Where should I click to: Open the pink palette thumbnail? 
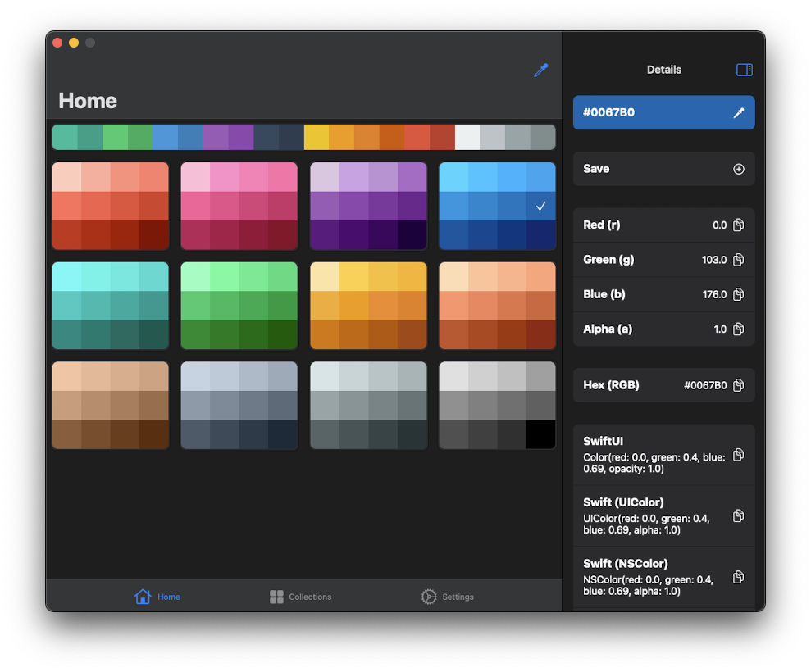pyautogui.click(x=239, y=206)
